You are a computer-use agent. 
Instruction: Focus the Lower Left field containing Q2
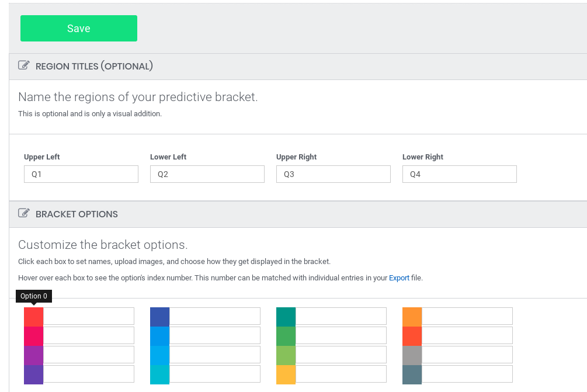pos(207,174)
